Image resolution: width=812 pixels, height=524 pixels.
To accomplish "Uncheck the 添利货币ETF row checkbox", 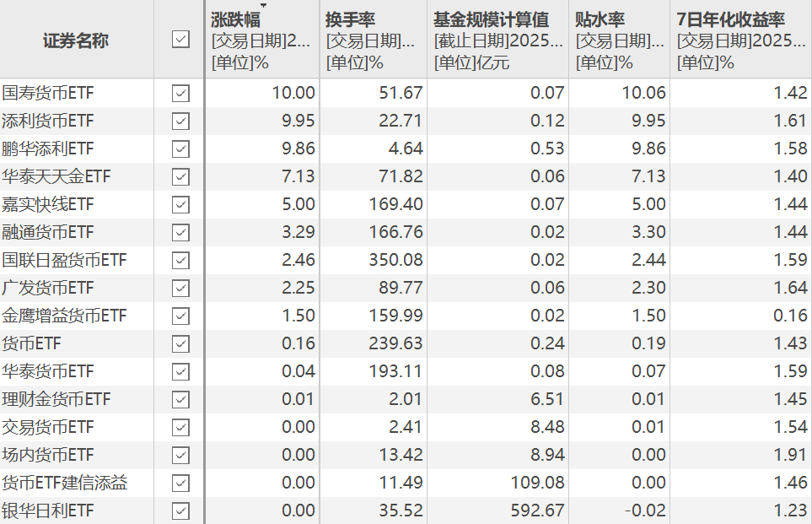I will pyautogui.click(x=180, y=122).
